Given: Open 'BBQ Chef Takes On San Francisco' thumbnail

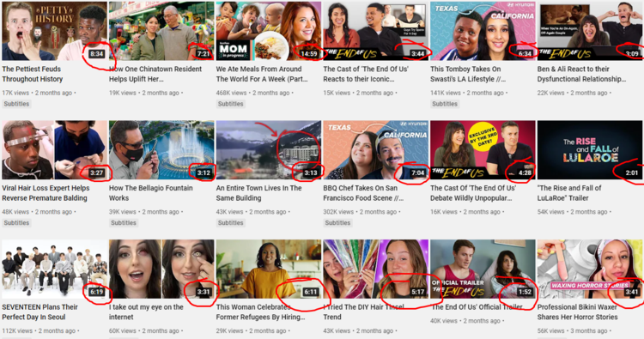Looking at the screenshot, I should pos(375,150).
